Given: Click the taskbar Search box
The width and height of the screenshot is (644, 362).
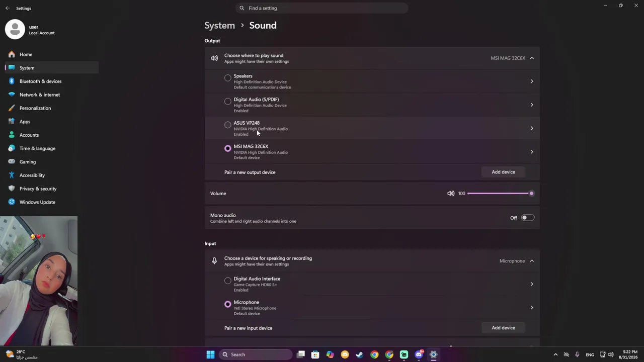Looking at the screenshot, I should tap(255, 354).
